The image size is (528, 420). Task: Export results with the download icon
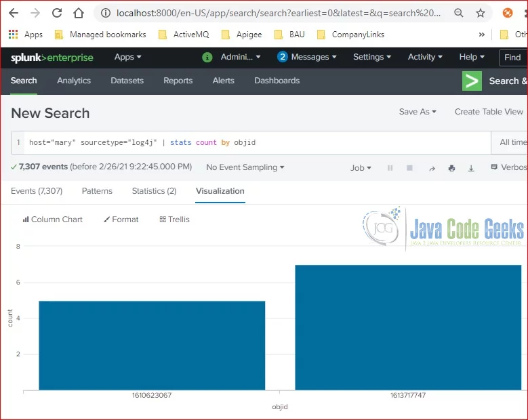(471, 168)
